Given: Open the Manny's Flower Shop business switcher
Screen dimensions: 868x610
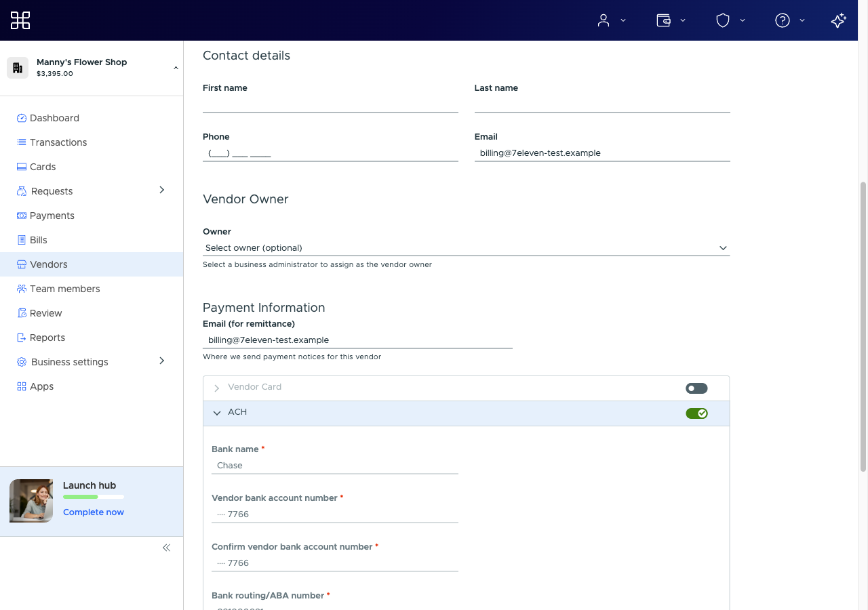Looking at the screenshot, I should [92, 68].
